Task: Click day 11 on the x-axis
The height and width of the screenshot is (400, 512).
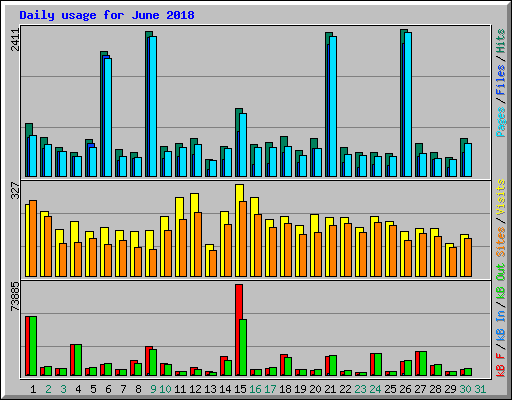Action: tap(180, 389)
